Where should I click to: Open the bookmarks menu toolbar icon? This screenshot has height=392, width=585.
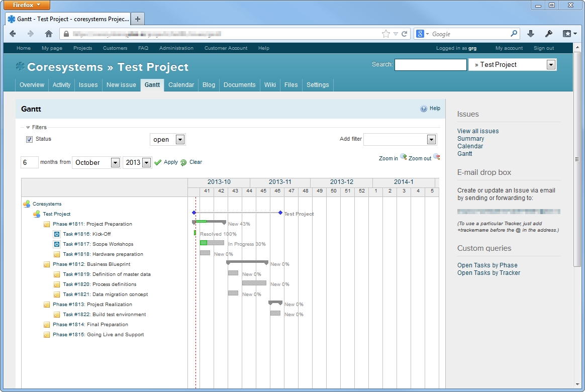[x=569, y=34]
